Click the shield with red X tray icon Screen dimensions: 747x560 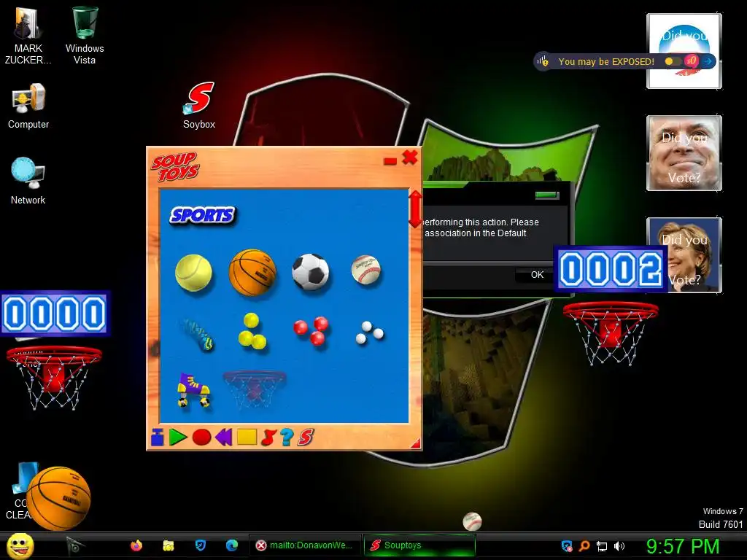coord(567,545)
